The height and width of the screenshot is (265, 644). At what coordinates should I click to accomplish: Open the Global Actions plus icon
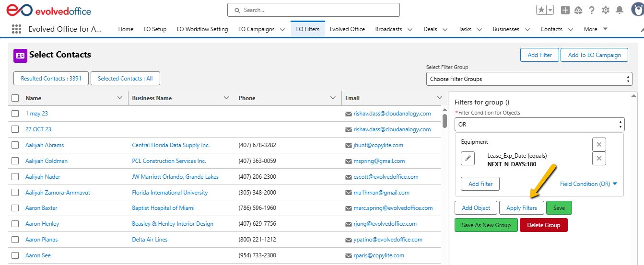point(565,10)
